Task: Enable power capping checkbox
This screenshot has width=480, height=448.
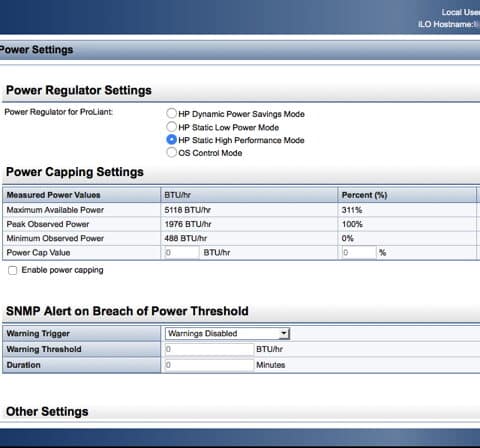Action: (12, 270)
